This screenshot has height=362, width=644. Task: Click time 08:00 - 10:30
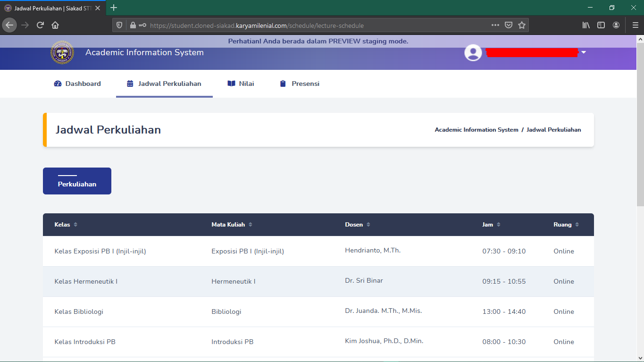point(504,342)
